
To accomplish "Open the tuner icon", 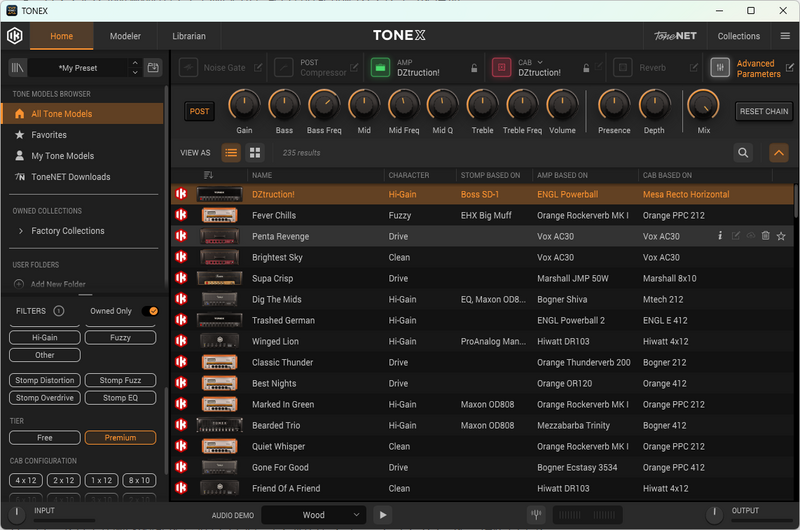I will (536, 515).
